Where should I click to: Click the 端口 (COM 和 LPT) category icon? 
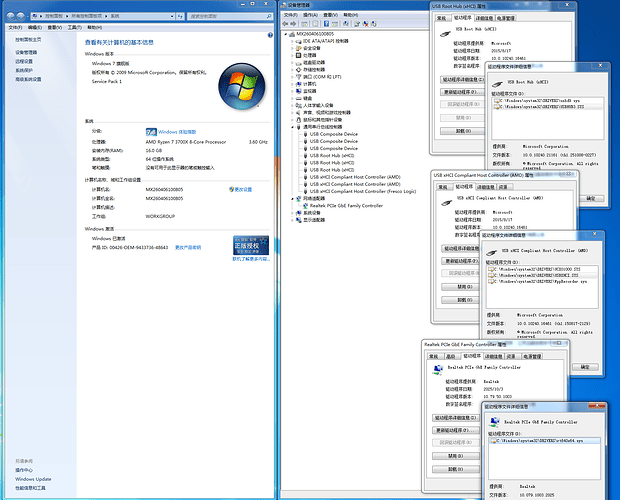tap(299, 77)
